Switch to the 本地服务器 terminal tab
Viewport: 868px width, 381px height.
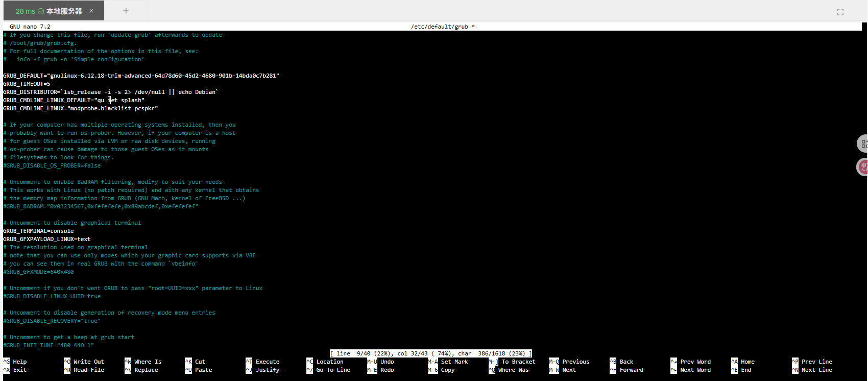point(53,11)
